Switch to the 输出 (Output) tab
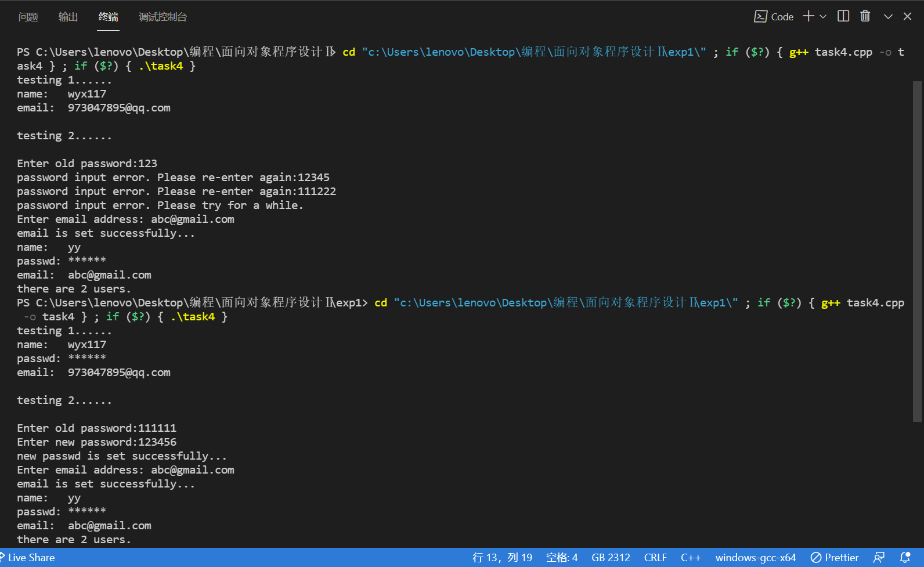Viewport: 924px width, 567px height. pos(68,17)
